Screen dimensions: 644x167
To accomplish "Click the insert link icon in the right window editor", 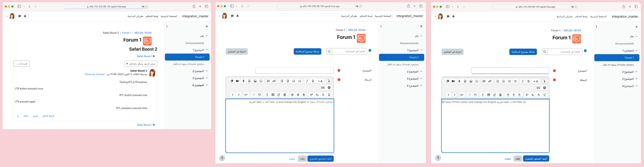I will (x=490, y=81).
